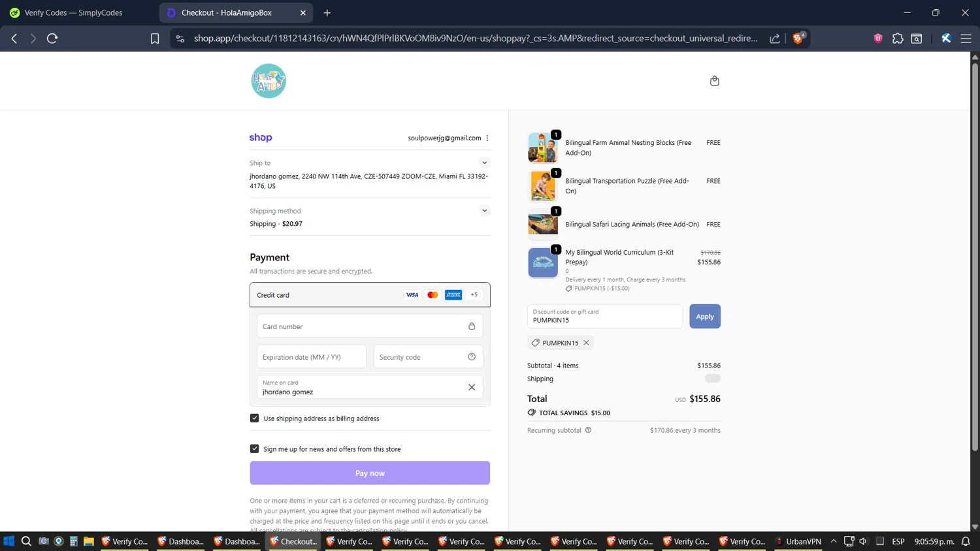Open Brave Shields icon
This screenshot has width=980, height=551.
coord(798,39)
